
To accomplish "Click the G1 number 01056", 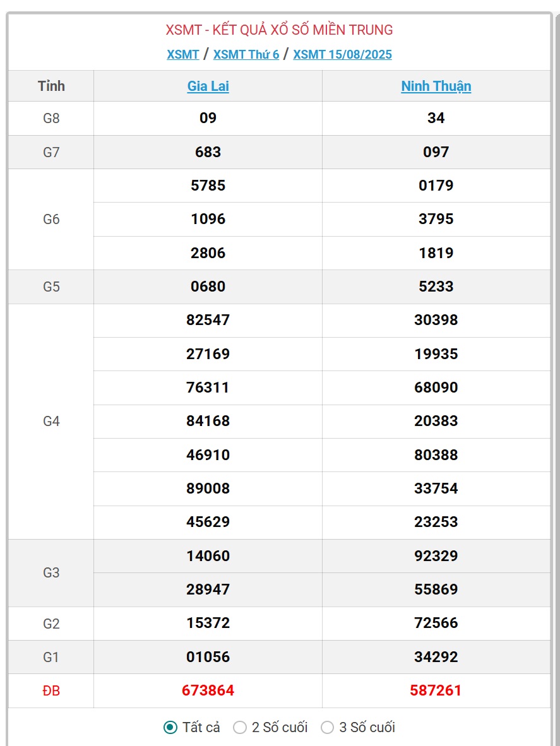I will [x=208, y=657].
